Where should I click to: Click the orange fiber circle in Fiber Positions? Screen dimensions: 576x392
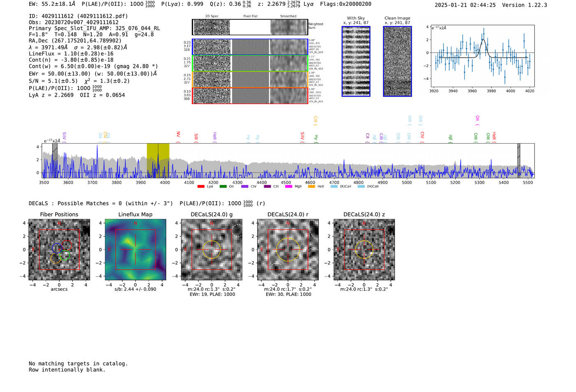pyautogui.click(x=56, y=258)
